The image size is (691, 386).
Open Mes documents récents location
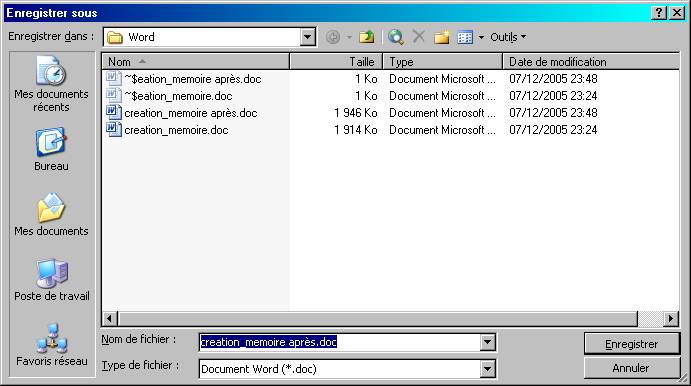click(x=51, y=84)
